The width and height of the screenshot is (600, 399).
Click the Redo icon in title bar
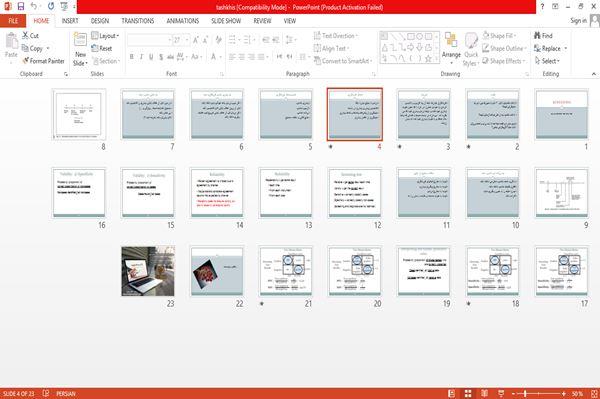click(51, 6)
